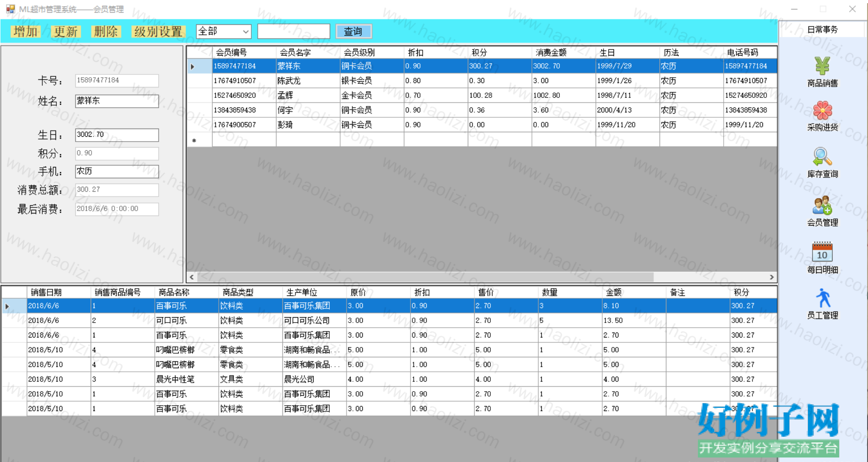
Task: Open 会员管理 people icon
Action: point(822,205)
